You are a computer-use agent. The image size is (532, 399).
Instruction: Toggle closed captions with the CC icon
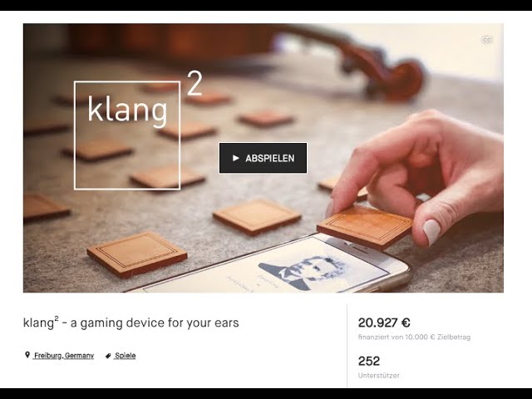click(x=487, y=40)
